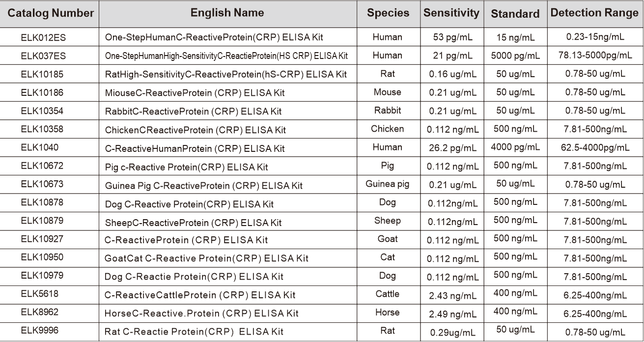Image resolution: width=644 pixels, height=342 pixels.
Task: Click the 62.5-4000pg/mL detection range cell
Action: [x=595, y=147]
